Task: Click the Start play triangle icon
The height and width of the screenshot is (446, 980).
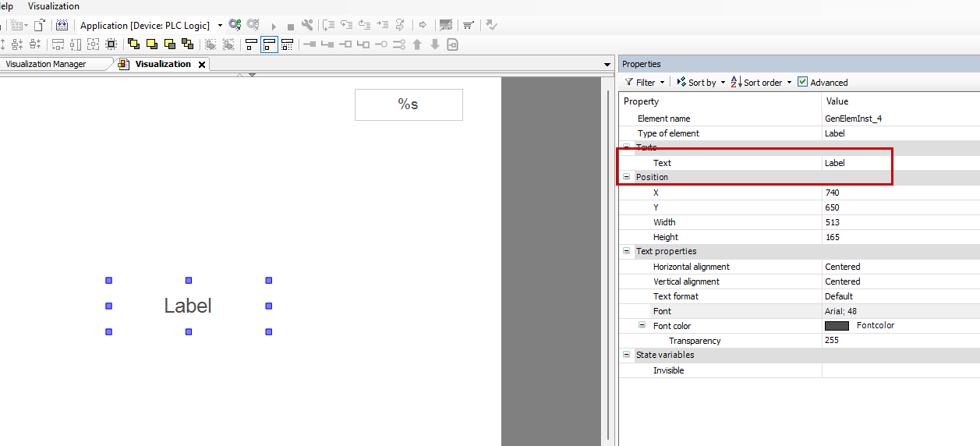Action: point(274,26)
